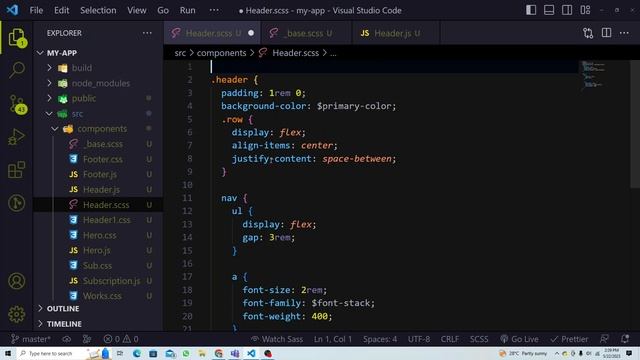Change line ending via CRLF status item
Viewport: 640px width, 360px height.
449,339
